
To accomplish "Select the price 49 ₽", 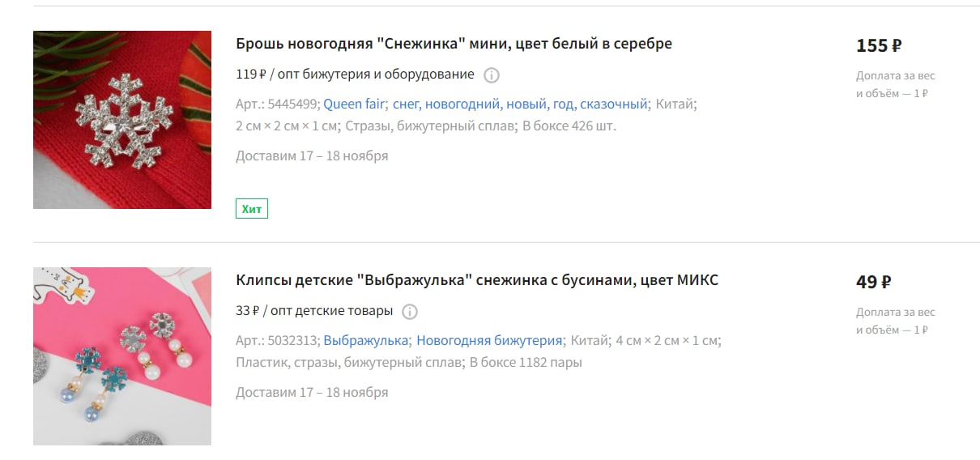I will click(873, 282).
